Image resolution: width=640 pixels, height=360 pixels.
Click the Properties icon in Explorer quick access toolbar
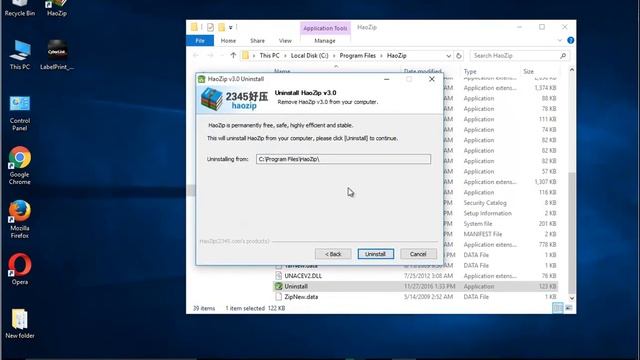tap(210, 27)
